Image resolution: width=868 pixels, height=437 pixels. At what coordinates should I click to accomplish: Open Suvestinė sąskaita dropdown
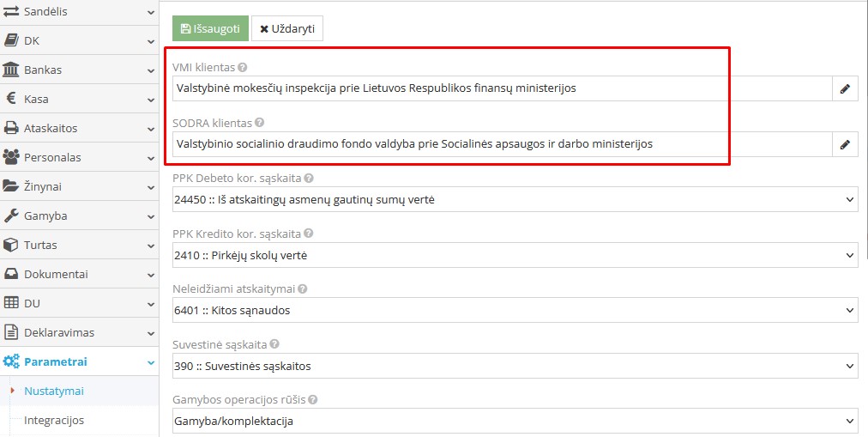click(514, 366)
